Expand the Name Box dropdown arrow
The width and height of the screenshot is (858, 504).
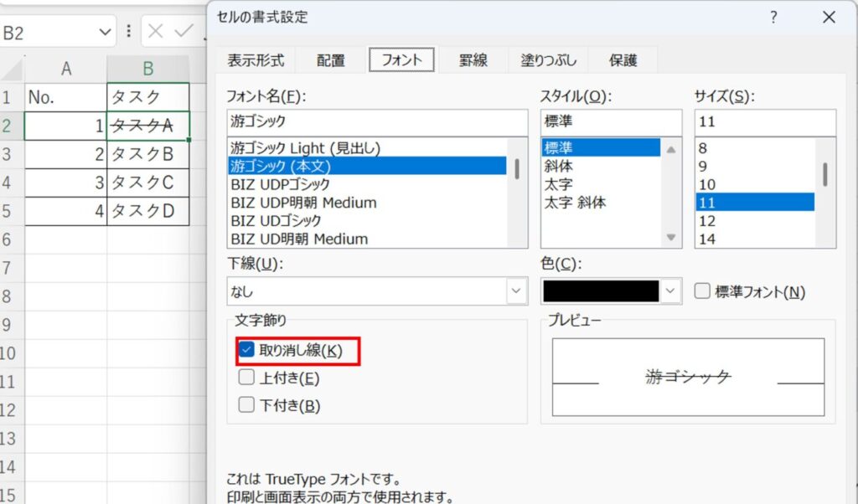click(105, 33)
